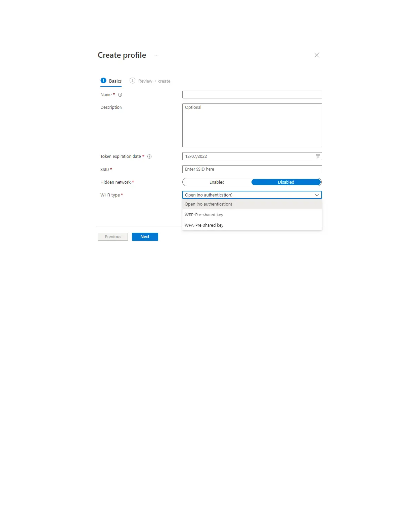Set Hidden network to Disabled
Viewport: 411px width, 532px height.
tap(286, 182)
